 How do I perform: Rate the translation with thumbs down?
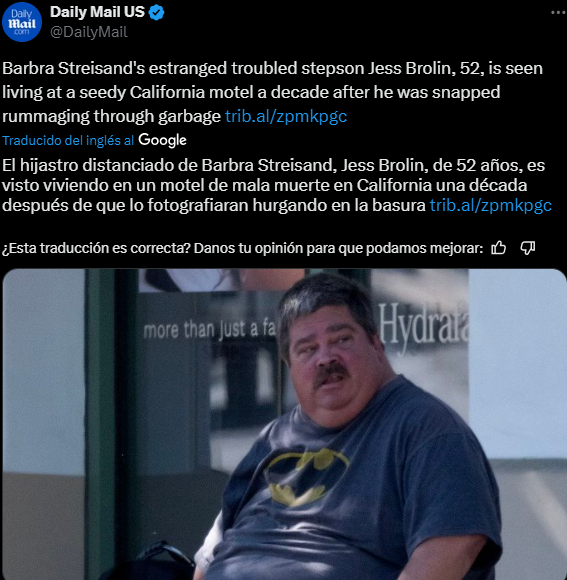click(x=527, y=248)
